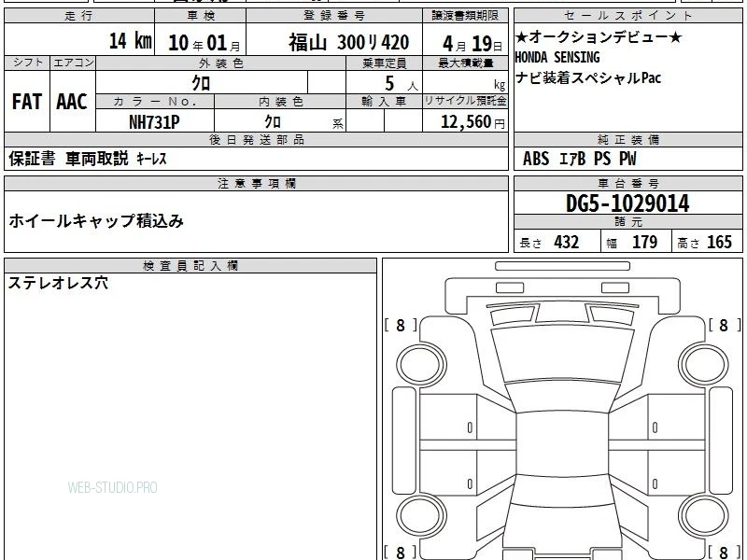Screen dimensions: 747x560
Task: Click front-left wheel in car diagram
Action: 420,365
